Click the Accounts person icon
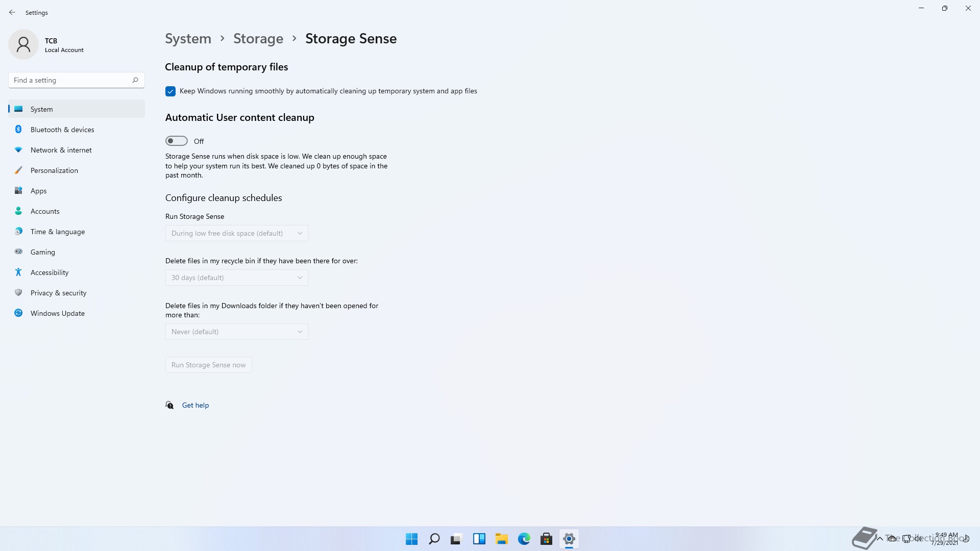Screen dimensions: 980x551 click(x=18, y=211)
